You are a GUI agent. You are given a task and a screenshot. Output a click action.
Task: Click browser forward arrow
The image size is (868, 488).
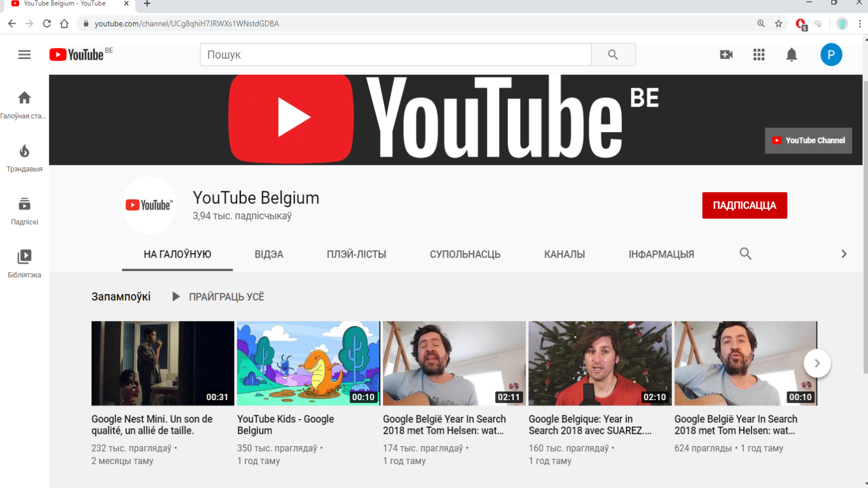(29, 23)
